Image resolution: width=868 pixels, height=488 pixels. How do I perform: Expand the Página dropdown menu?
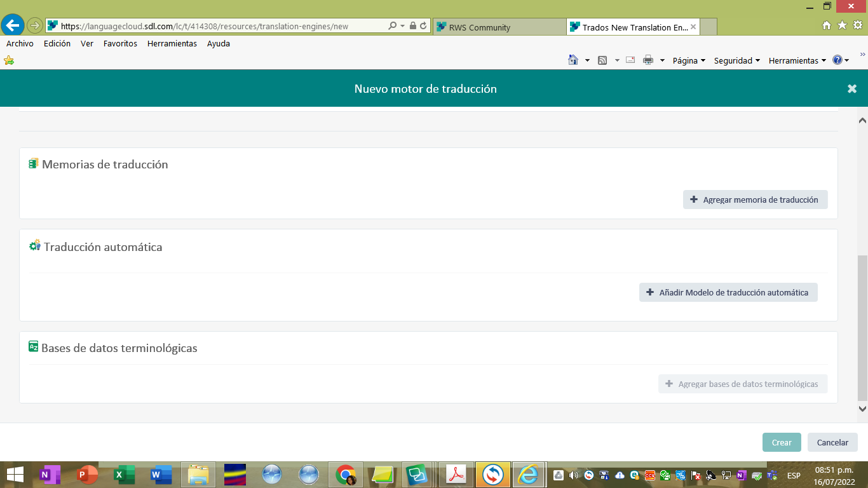[689, 60]
